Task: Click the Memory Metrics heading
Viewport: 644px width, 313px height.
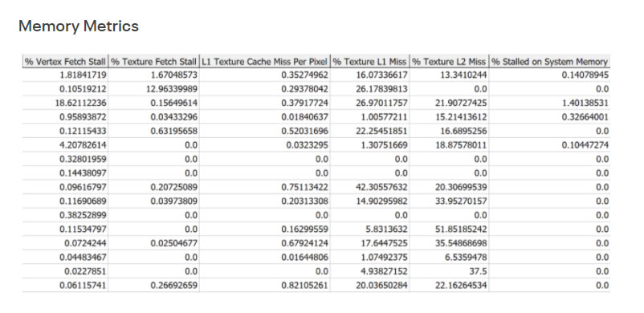Action: [x=79, y=26]
